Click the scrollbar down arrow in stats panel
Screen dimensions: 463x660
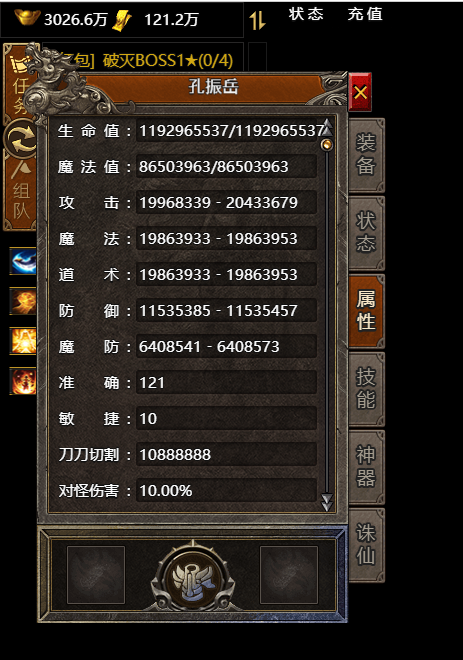pyautogui.click(x=327, y=502)
